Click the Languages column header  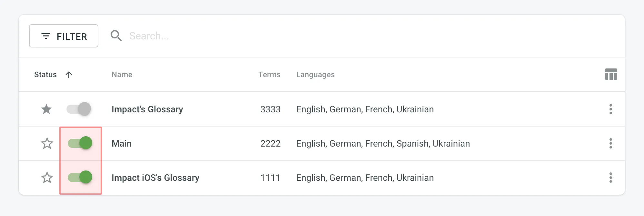click(x=315, y=75)
